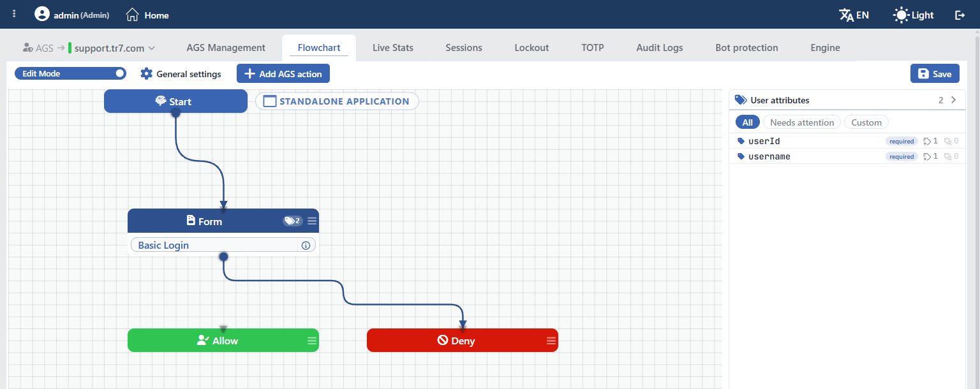Open the Deny node hamburger menu
The width and height of the screenshot is (980, 389).
point(551,341)
